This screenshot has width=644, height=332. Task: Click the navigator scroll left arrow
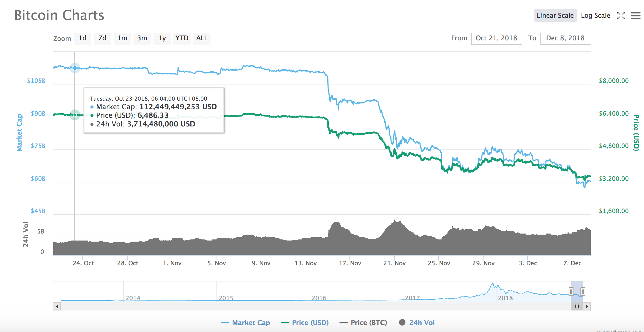[57, 306]
